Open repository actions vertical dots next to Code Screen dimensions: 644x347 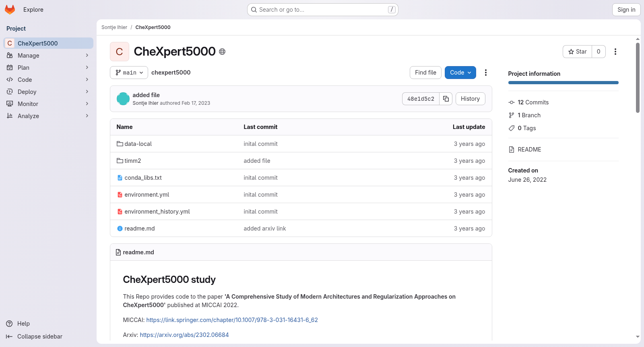pos(486,73)
